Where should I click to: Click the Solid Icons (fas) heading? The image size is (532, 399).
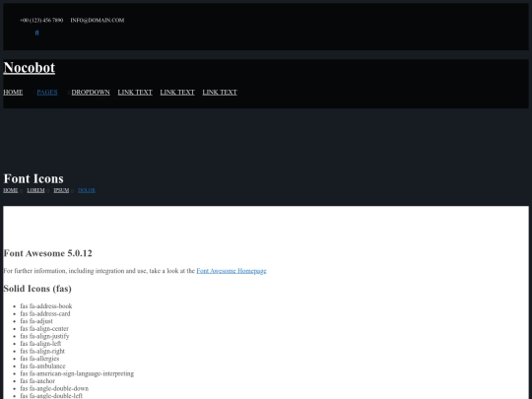(x=37, y=289)
